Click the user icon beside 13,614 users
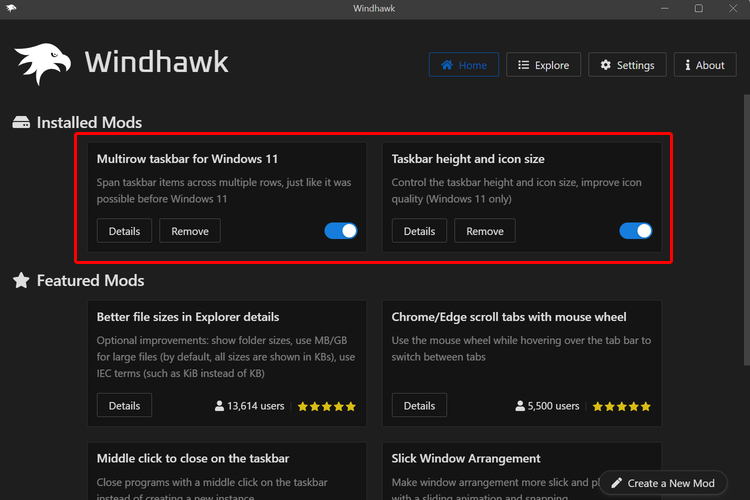 (219, 406)
